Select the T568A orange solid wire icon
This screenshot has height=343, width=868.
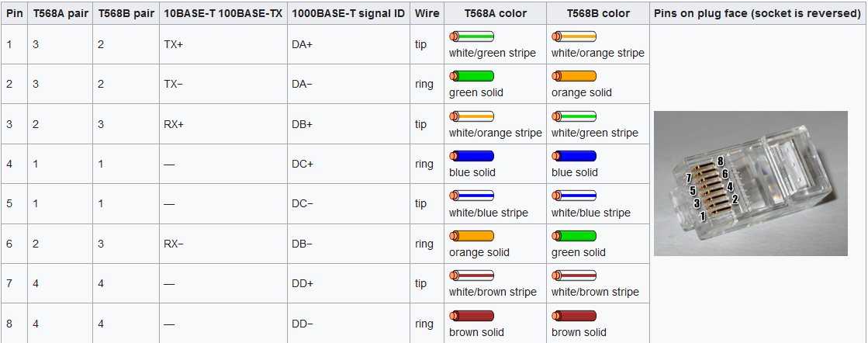point(472,235)
